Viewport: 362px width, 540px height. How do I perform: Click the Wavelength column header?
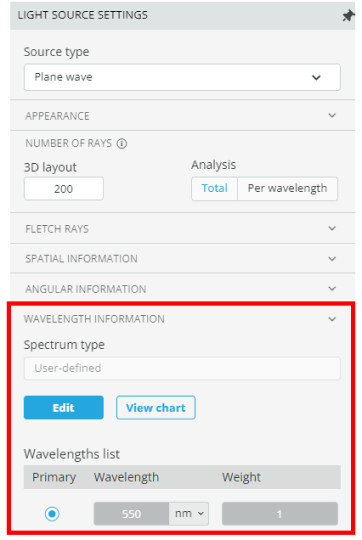[126, 477]
